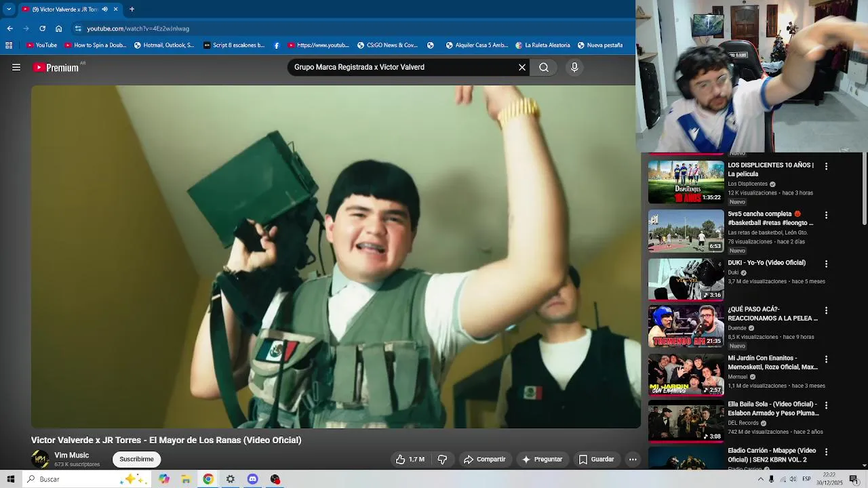The height and width of the screenshot is (488, 868).
Task: Open DUKI - Yo-Yo video thumbnail
Action: [686, 280]
